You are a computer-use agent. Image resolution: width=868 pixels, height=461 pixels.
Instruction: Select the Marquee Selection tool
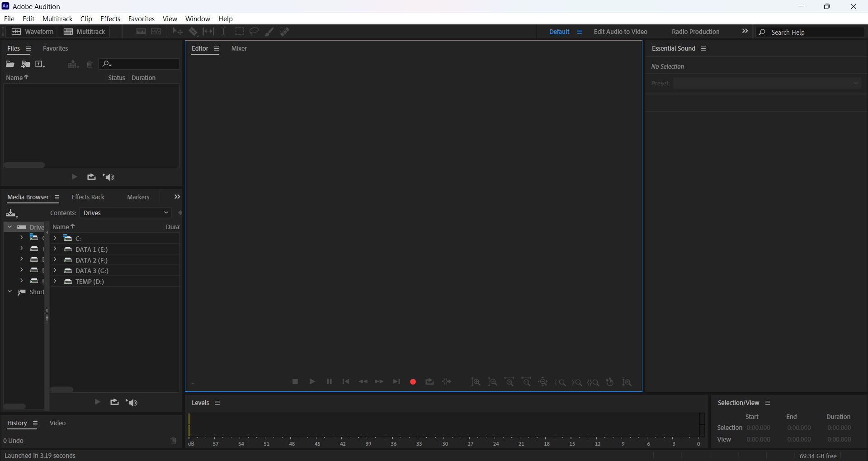pos(240,31)
